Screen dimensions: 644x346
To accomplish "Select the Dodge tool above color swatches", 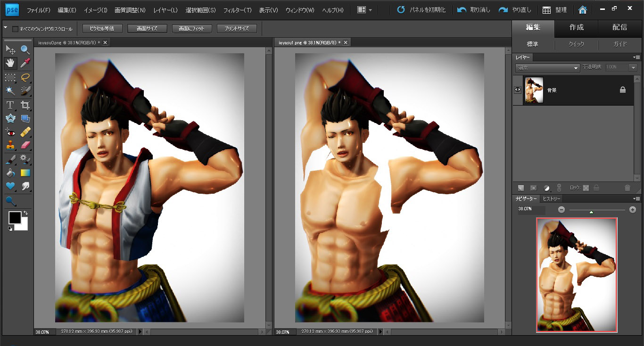I will pyautogui.click(x=10, y=202).
